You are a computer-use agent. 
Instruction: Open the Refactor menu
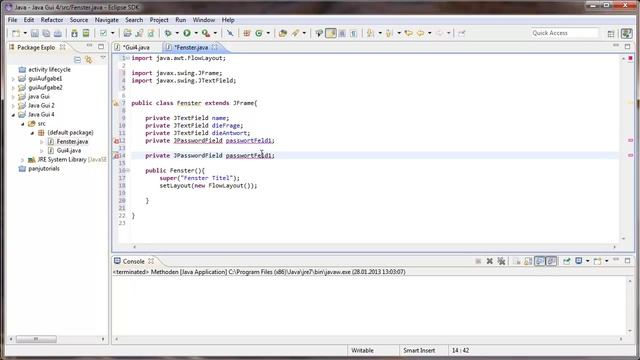pyautogui.click(x=52, y=20)
